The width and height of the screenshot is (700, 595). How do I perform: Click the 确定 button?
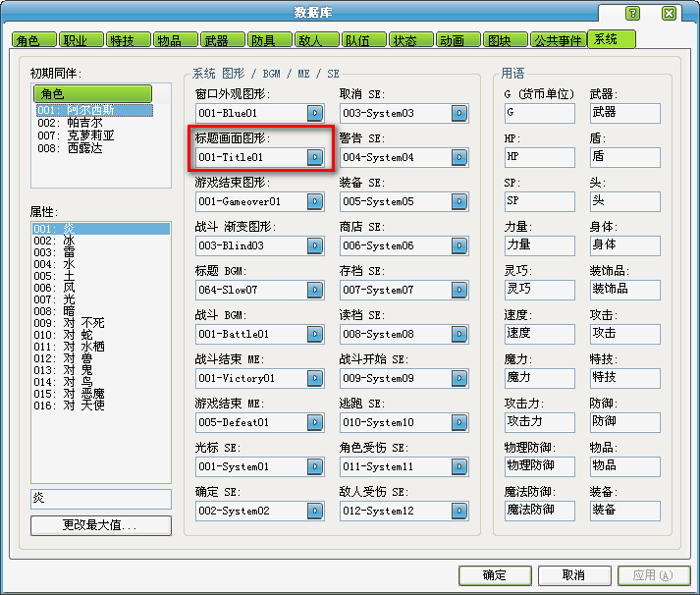[x=495, y=575]
